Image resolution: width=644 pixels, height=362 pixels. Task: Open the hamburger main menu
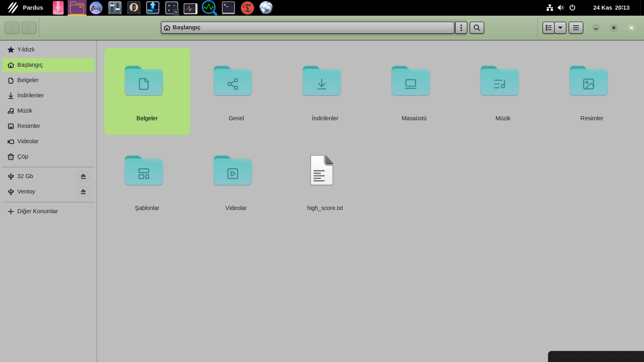tap(576, 28)
